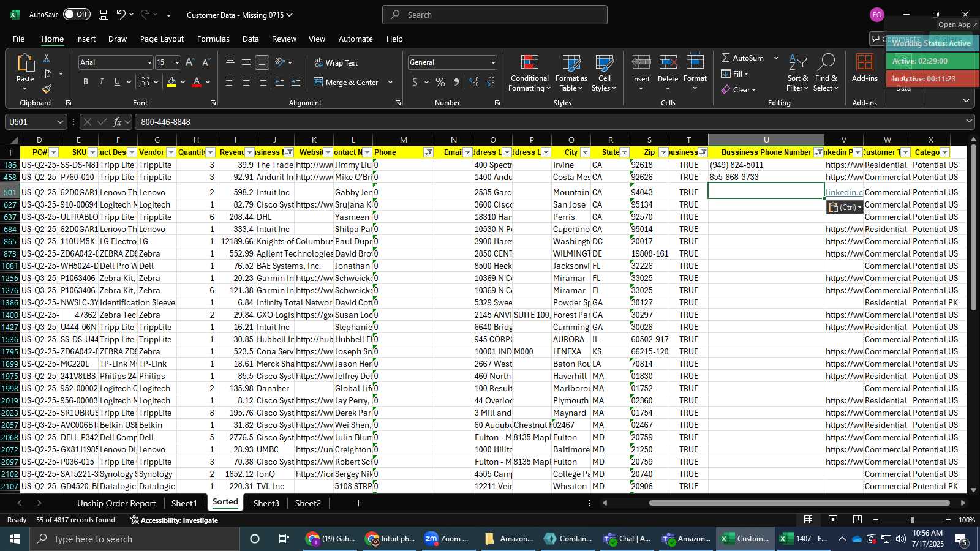Click the Save icon in title bar

(104, 14)
